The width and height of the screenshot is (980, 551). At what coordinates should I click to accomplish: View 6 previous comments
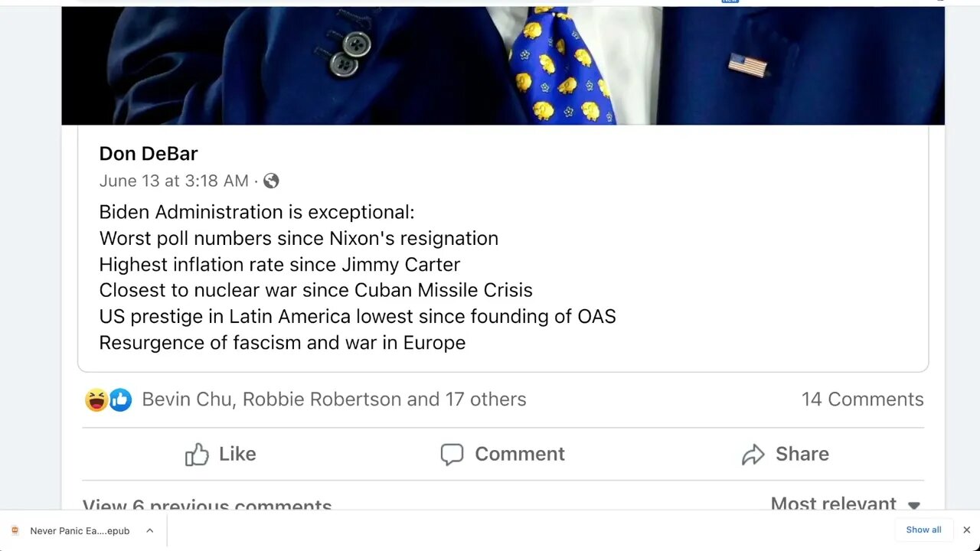207,505
